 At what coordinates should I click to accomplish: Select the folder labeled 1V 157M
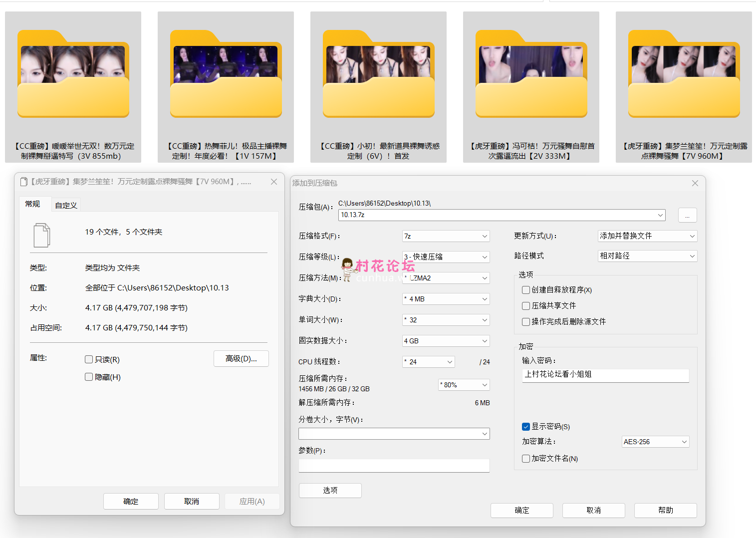point(226,87)
